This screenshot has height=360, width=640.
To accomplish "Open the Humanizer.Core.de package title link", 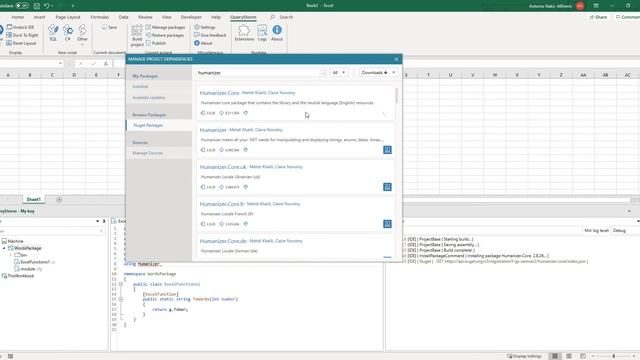I will pyautogui.click(x=223, y=241).
